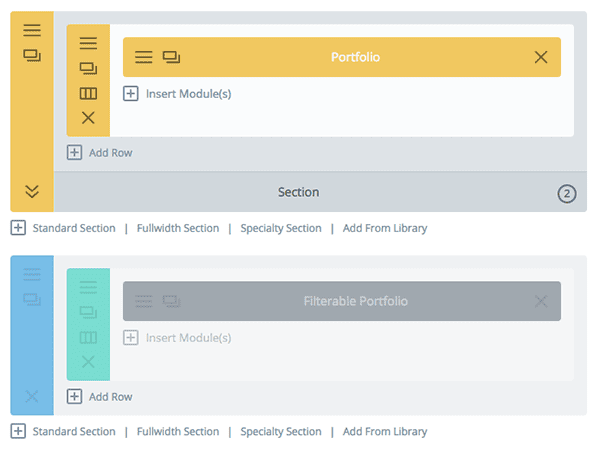Screen dimensions: 600x450
Task: Open settings menu of the Portfolio module
Action: click(144, 57)
